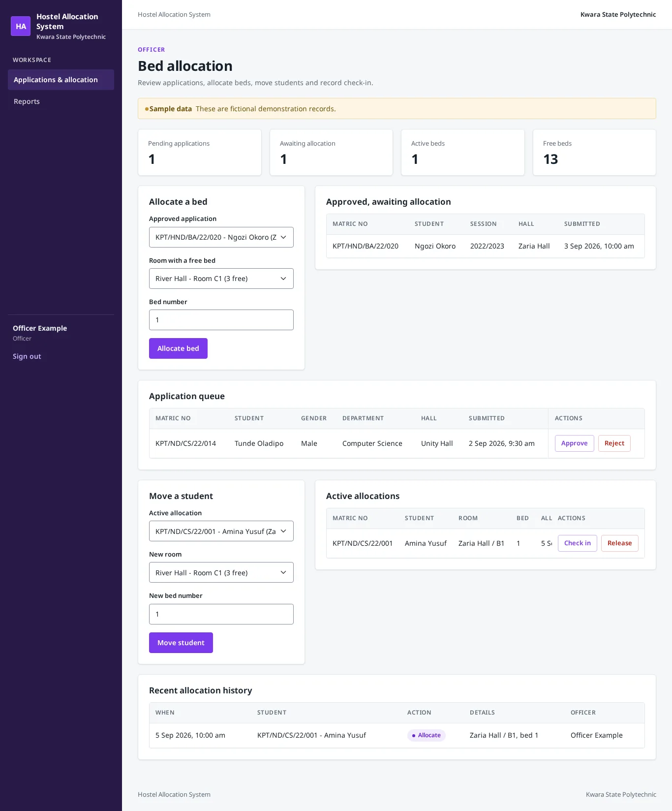The image size is (672, 811).
Task: Click the Allocate bed button
Action: point(178,348)
